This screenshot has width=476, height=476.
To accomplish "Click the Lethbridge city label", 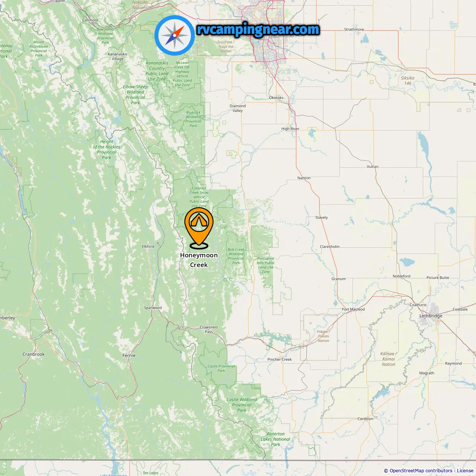I will tap(431, 316).
